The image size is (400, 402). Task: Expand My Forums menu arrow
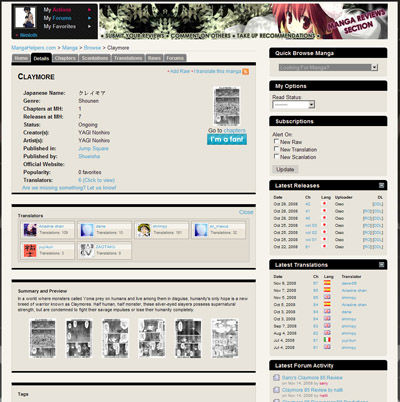(x=89, y=18)
